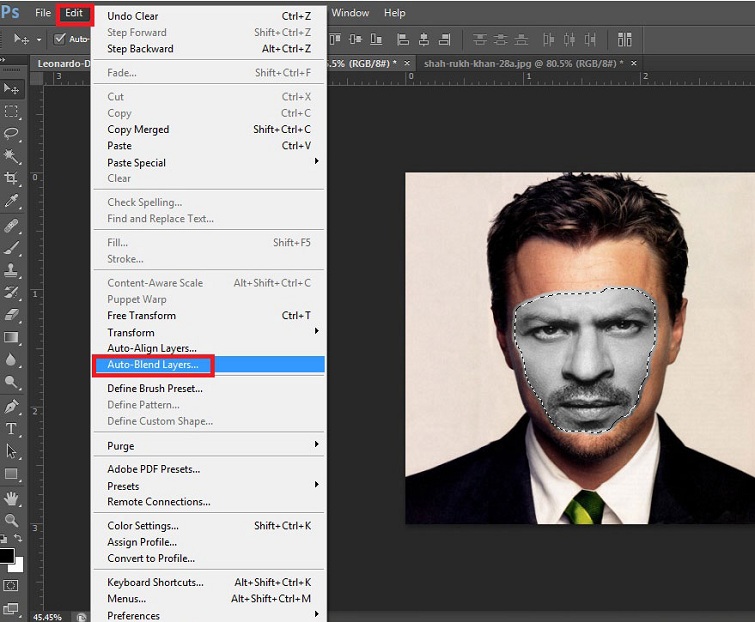Select the Magic Wand tool
Screen dimensions: 755x622
click(12, 156)
